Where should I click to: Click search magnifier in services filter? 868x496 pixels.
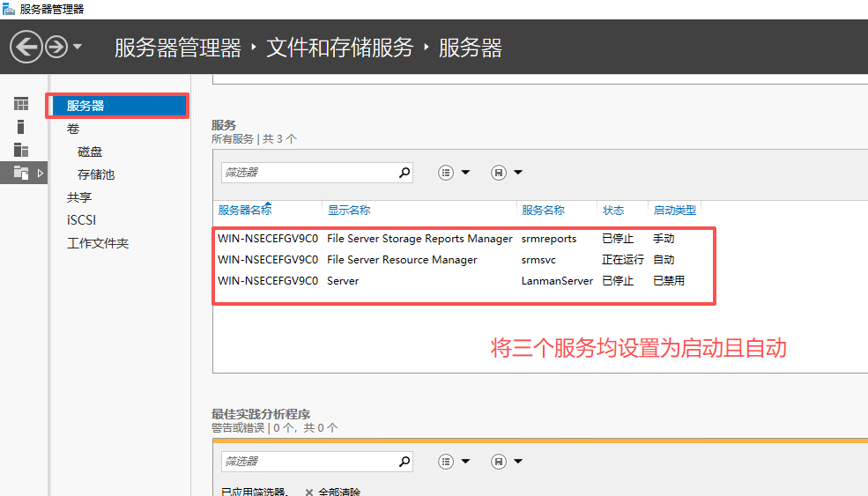coord(404,173)
